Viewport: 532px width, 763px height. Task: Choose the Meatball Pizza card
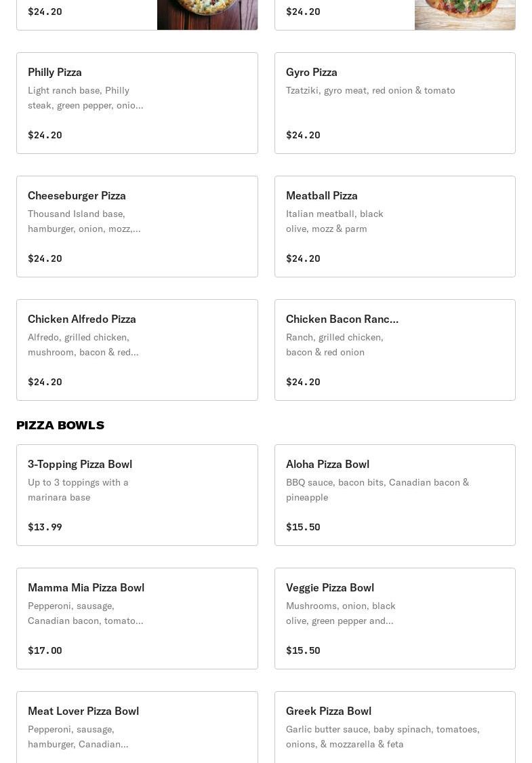pyautogui.click(x=394, y=227)
